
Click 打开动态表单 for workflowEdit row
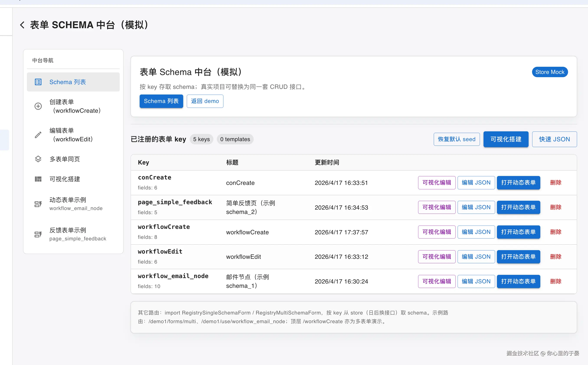(x=518, y=257)
